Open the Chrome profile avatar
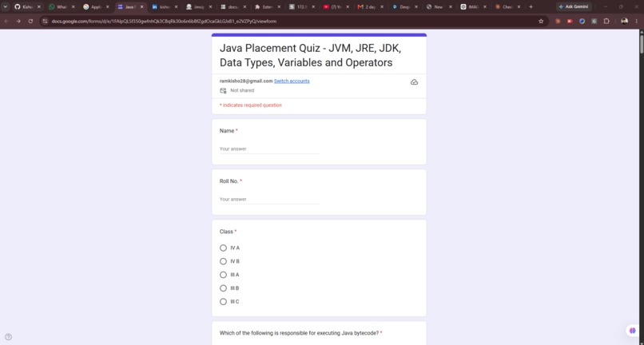 (x=624, y=21)
